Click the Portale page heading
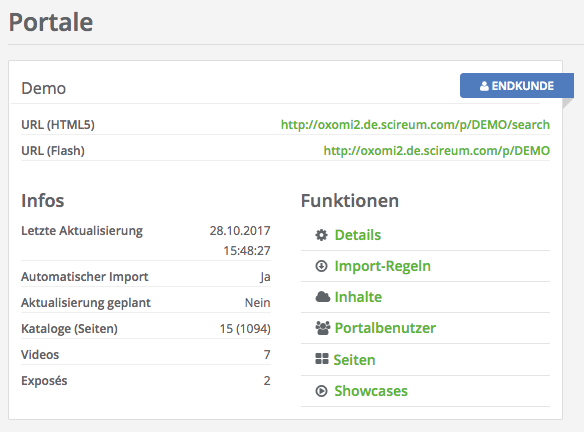The width and height of the screenshot is (584, 432). click(x=51, y=22)
